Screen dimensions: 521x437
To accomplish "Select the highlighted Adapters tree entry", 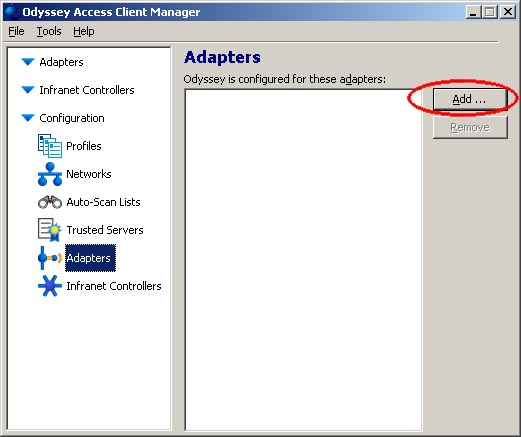I will (x=90, y=258).
